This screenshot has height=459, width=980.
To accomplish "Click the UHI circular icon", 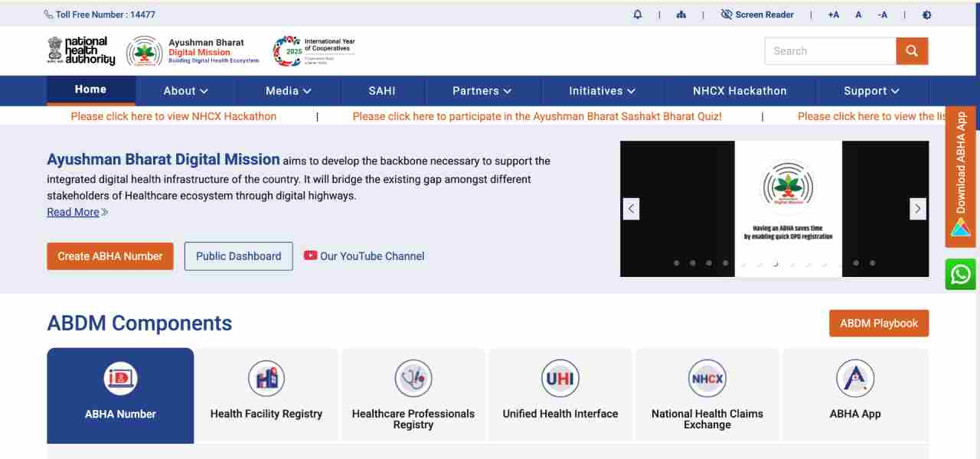I will (x=560, y=378).
